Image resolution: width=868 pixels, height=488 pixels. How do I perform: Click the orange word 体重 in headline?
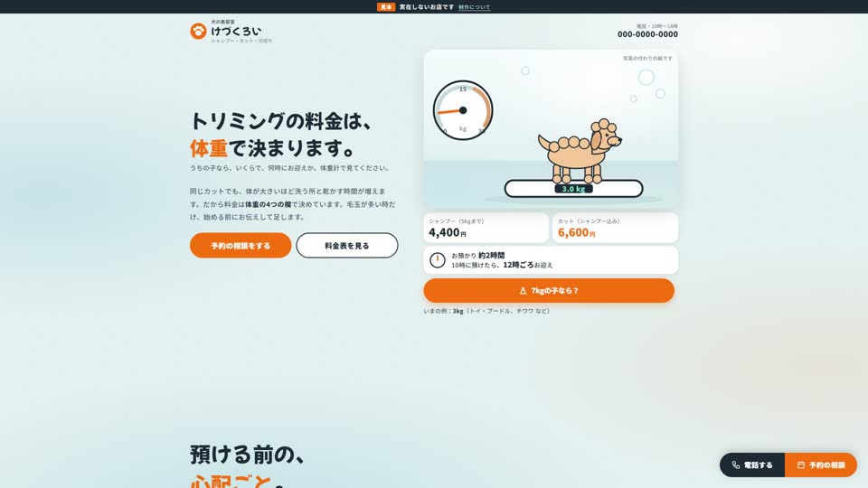coord(209,148)
